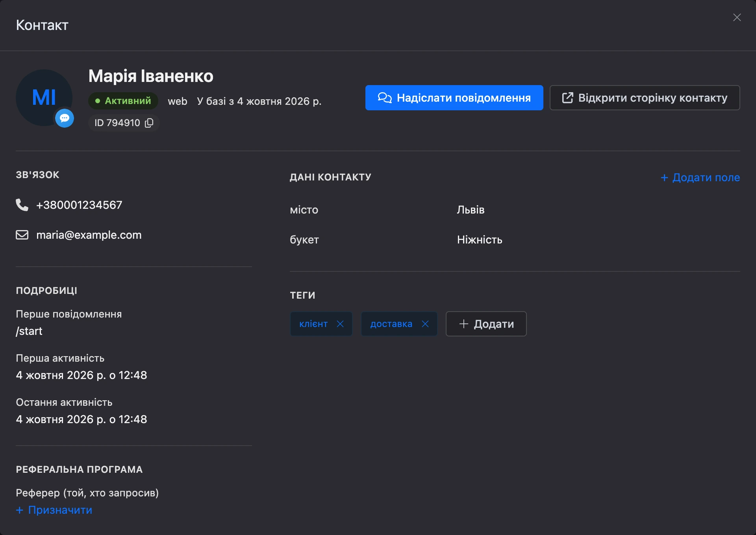Click the phone number +380001234567
Image resolution: width=756 pixels, height=535 pixels.
coord(79,205)
